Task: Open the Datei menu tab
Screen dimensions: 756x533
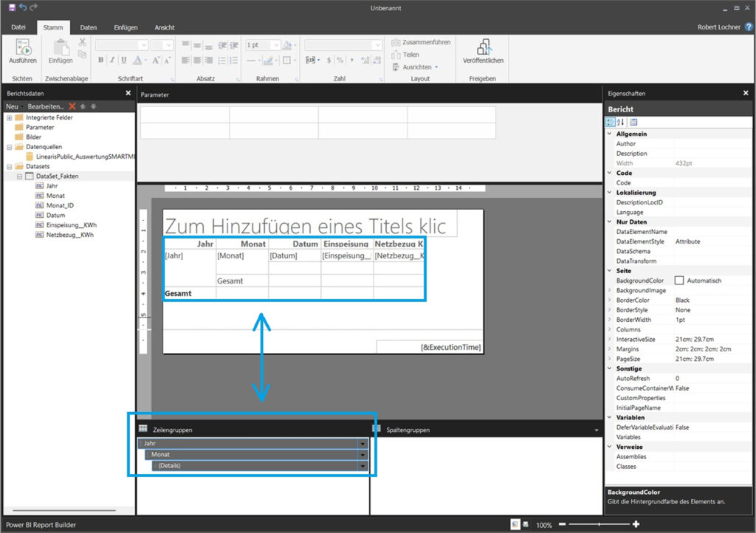Action: pos(18,27)
